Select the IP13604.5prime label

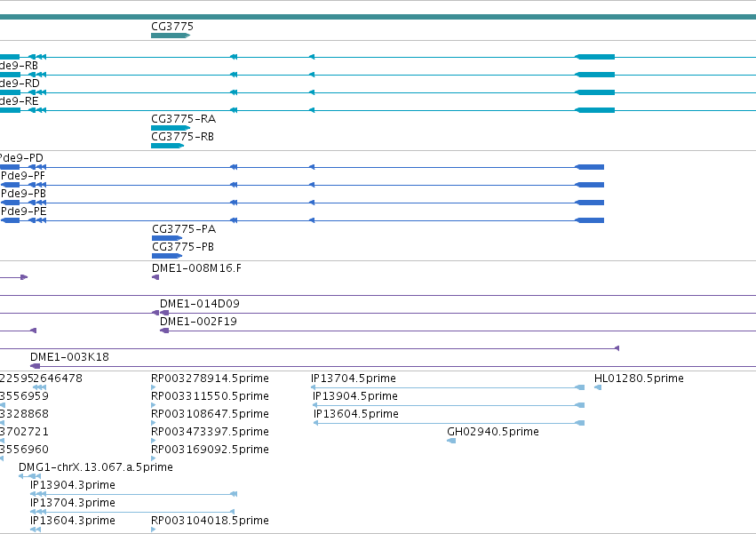[356, 414]
